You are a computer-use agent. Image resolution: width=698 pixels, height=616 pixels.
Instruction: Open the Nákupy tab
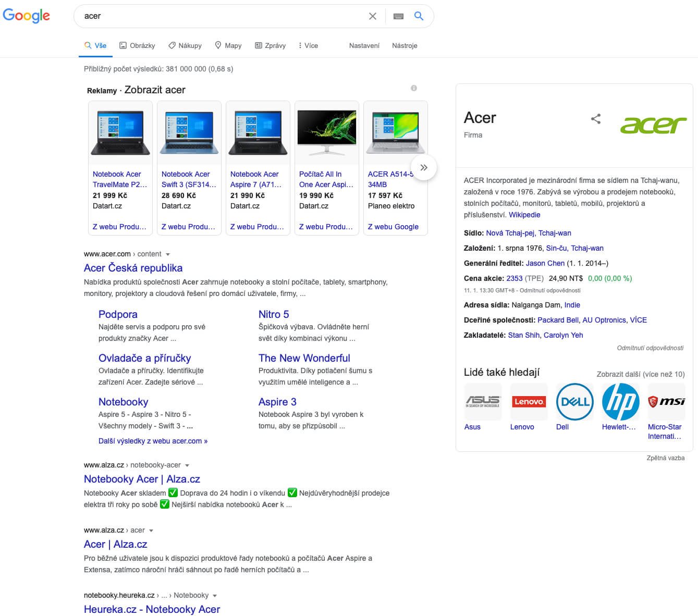tap(185, 46)
